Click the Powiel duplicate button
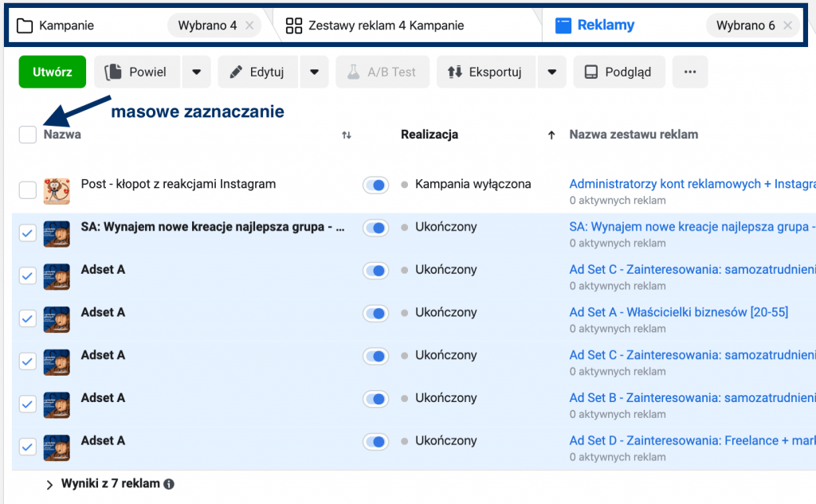Image resolution: width=816 pixels, height=504 pixels. pyautogui.click(x=136, y=72)
